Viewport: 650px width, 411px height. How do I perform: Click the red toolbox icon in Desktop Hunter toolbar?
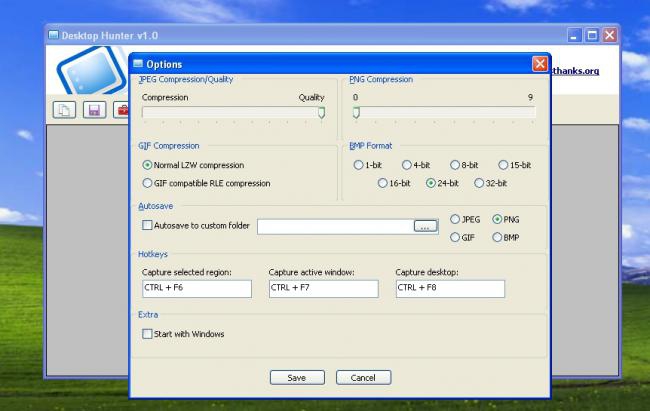click(121, 110)
